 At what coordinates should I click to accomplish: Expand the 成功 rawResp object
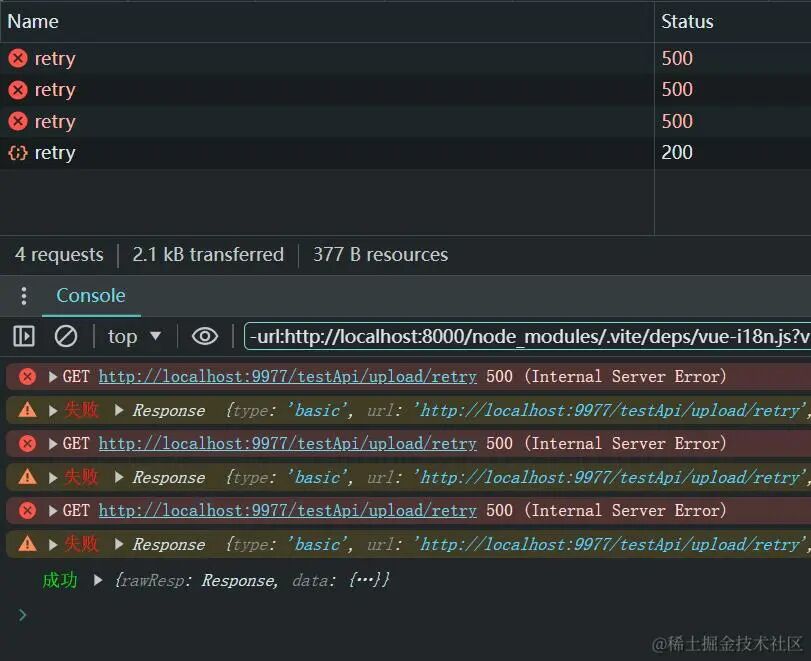coord(98,580)
